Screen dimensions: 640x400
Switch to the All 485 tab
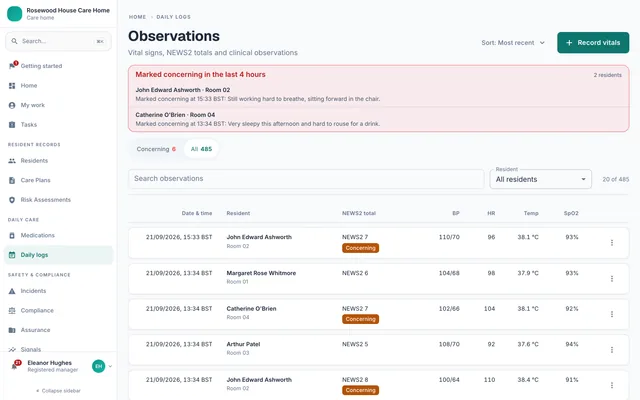coord(201,149)
